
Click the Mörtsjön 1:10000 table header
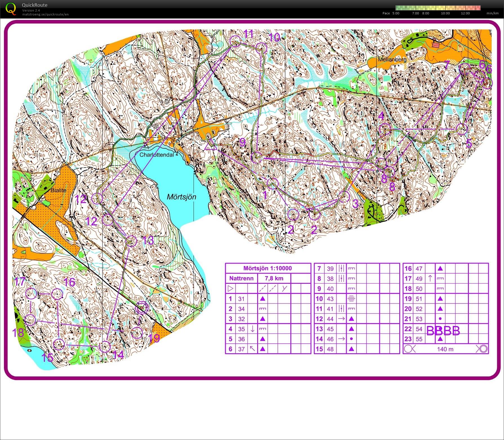tap(268, 268)
